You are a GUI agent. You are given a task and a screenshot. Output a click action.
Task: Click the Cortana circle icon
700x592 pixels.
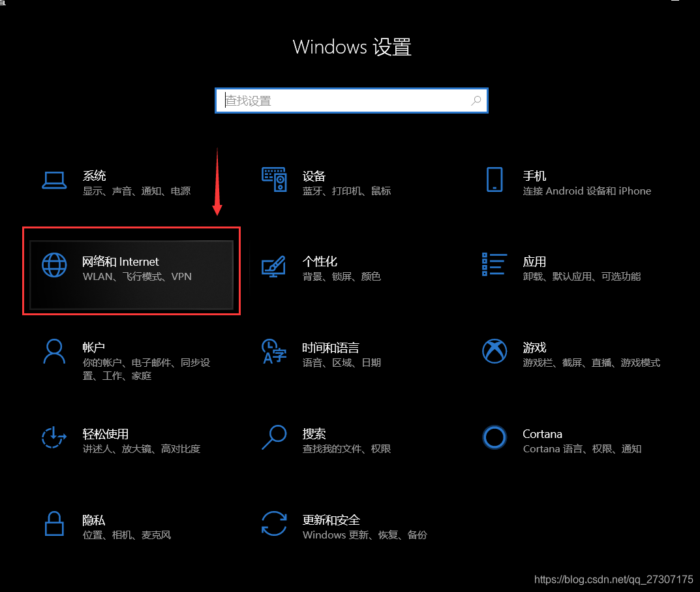coord(495,437)
